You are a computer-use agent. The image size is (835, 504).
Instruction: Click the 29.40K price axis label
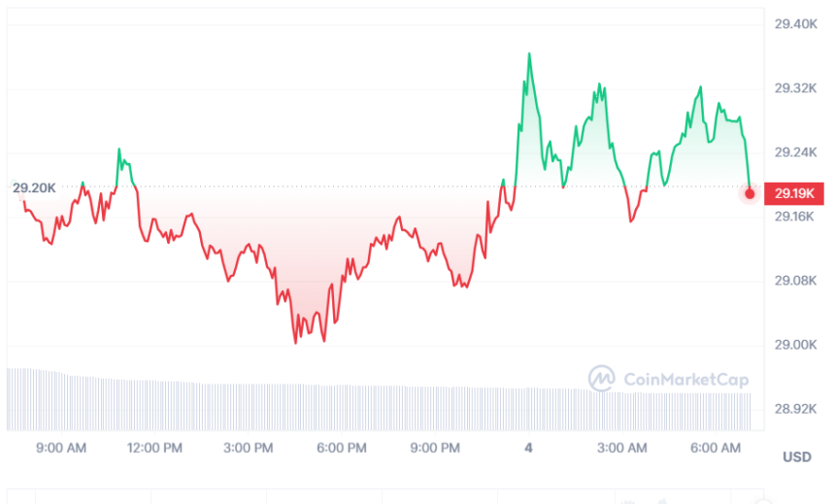[795, 23]
